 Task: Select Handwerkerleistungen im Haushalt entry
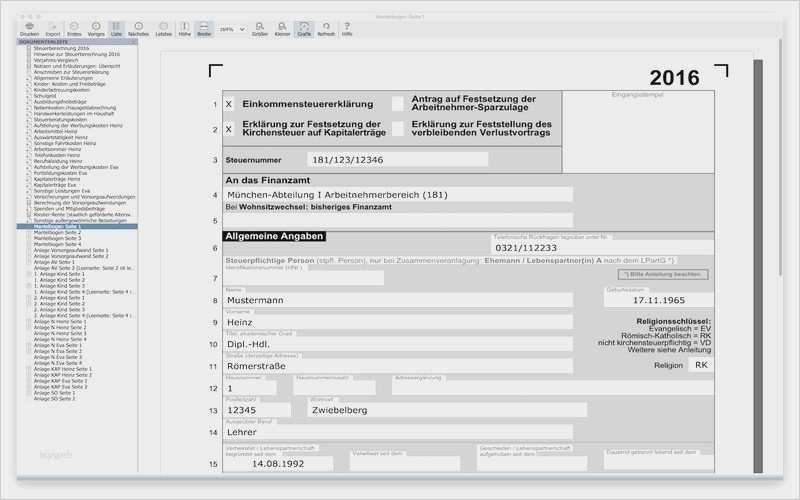[73, 114]
